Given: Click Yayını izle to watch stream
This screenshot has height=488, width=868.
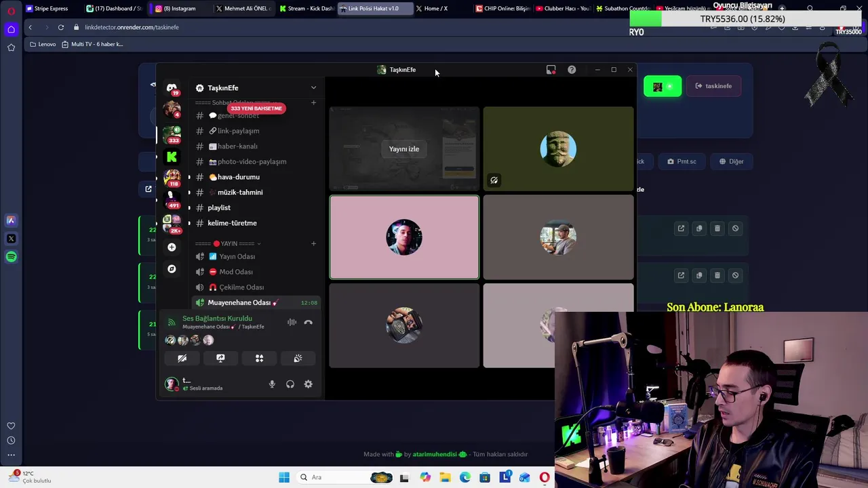Looking at the screenshot, I should tap(404, 149).
